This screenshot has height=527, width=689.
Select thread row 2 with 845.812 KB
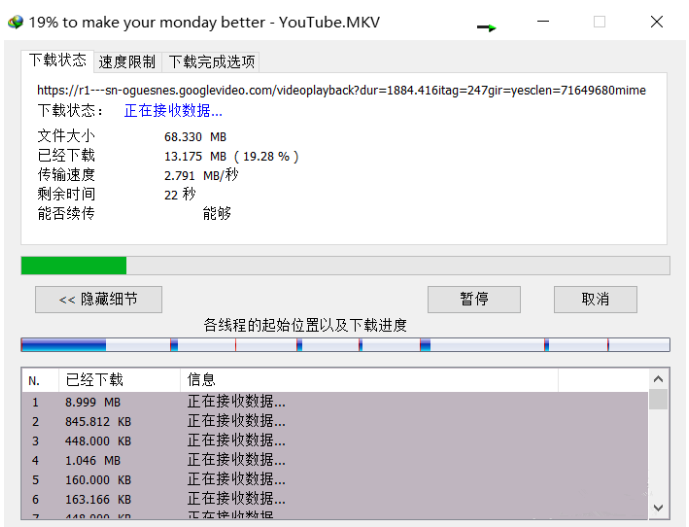[x=335, y=422]
